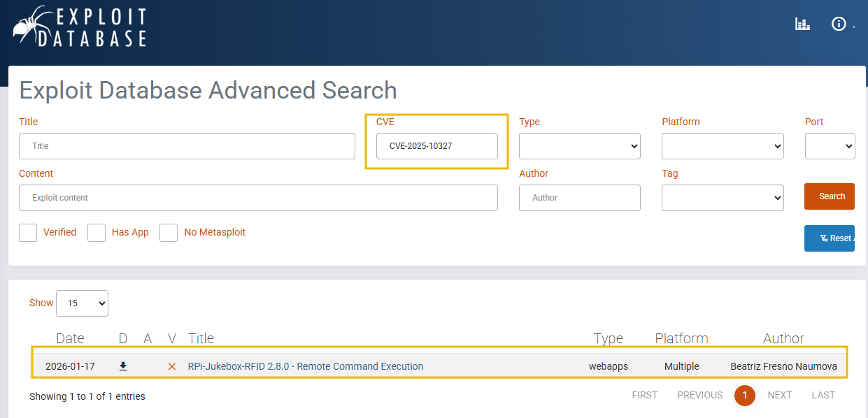868x418 pixels.
Task: Download the RPi-Jukebox-RFID exploit via download icon
Action: tap(122, 366)
